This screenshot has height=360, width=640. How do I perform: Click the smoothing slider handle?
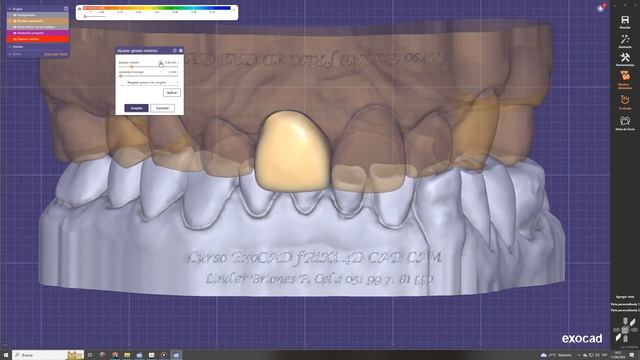point(120,76)
